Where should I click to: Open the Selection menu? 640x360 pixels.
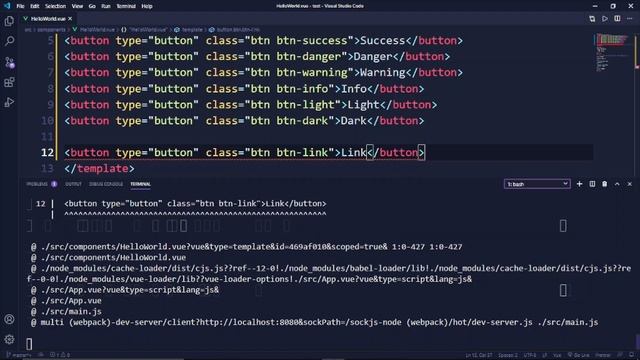pyautogui.click(x=55, y=6)
